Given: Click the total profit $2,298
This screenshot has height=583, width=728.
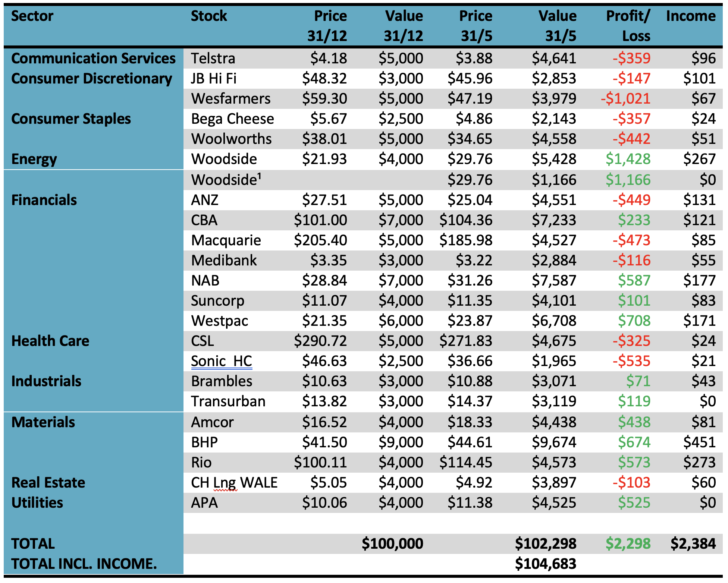Looking at the screenshot, I should pyautogui.click(x=628, y=544).
